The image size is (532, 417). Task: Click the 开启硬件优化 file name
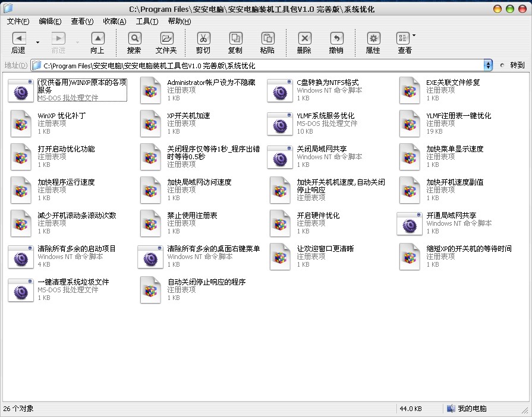click(318, 215)
